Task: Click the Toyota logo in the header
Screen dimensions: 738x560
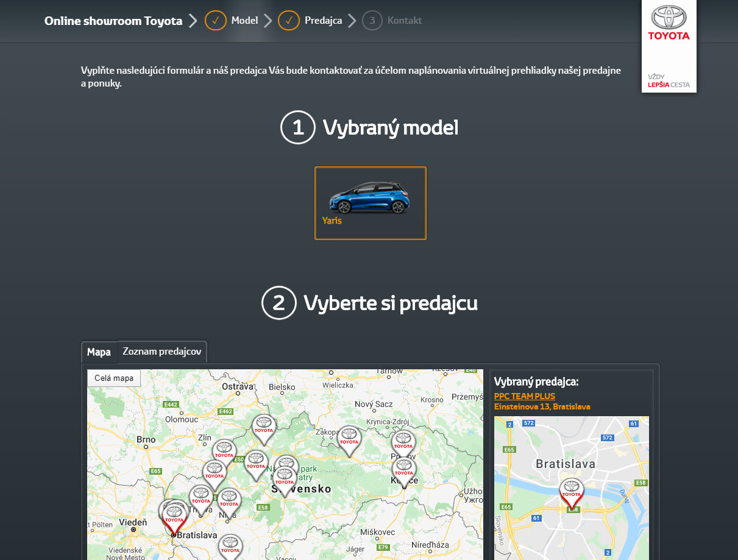Action: pyautogui.click(x=669, y=23)
